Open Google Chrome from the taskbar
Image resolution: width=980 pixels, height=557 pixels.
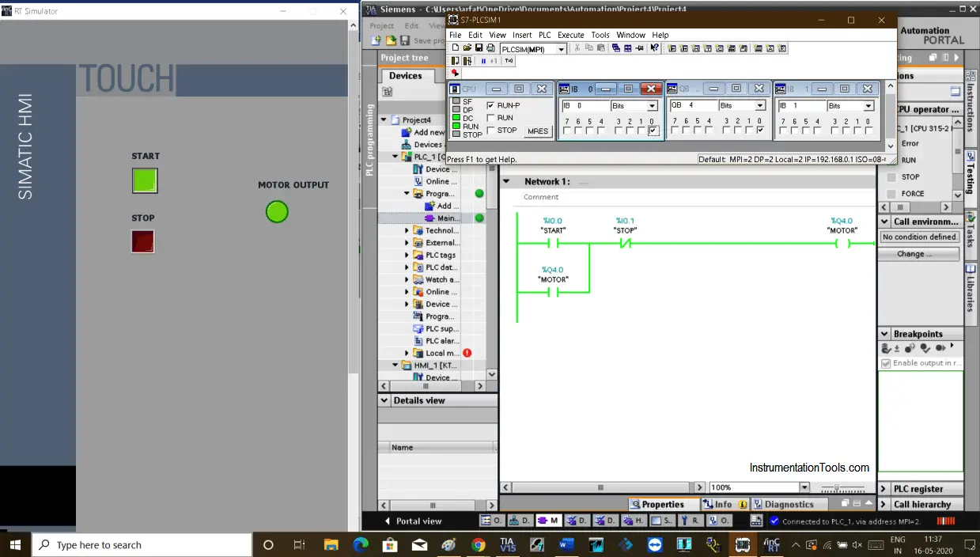click(478, 544)
